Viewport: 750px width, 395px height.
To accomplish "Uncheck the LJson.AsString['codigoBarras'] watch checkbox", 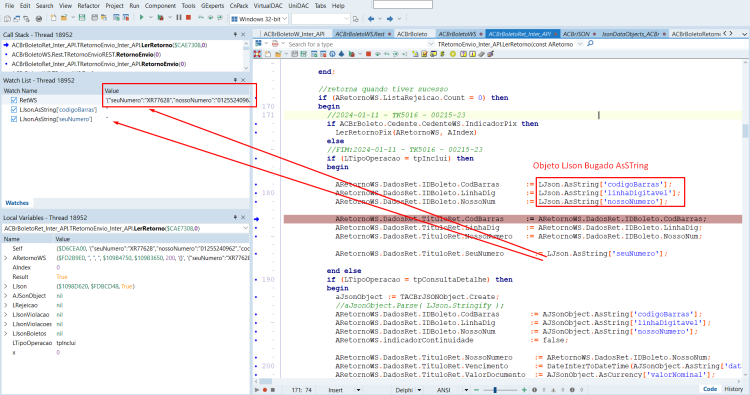I will click(x=13, y=110).
